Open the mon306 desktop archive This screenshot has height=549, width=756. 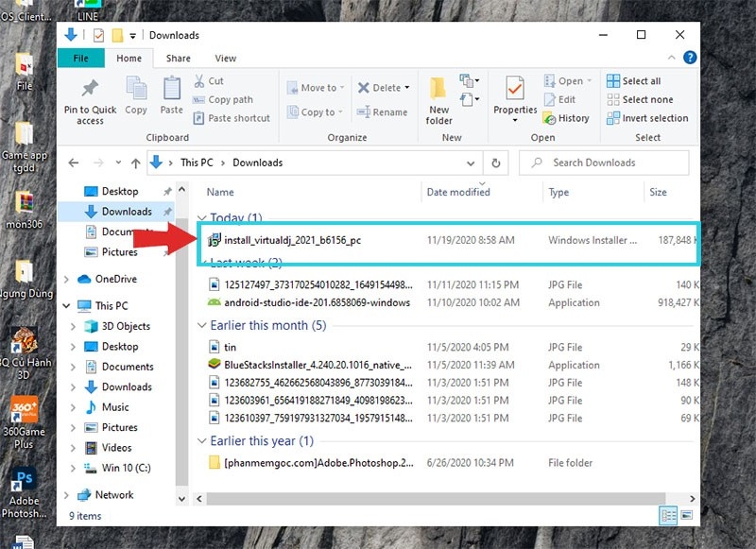point(25,209)
